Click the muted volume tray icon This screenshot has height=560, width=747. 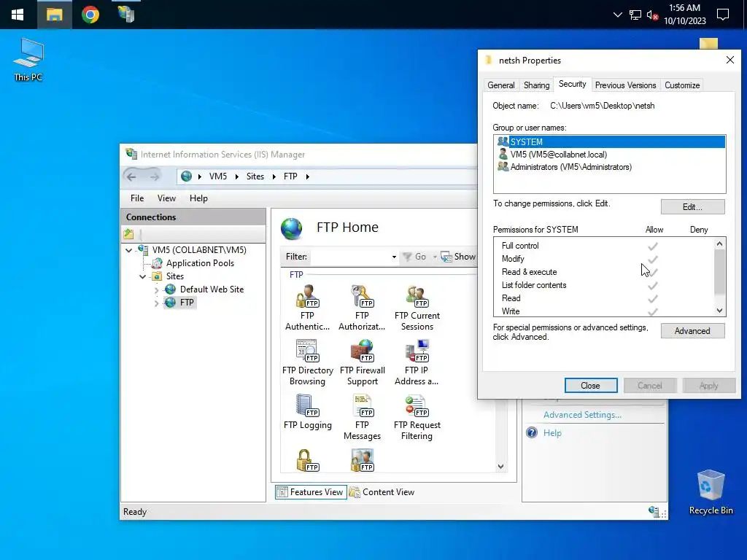[652, 15]
